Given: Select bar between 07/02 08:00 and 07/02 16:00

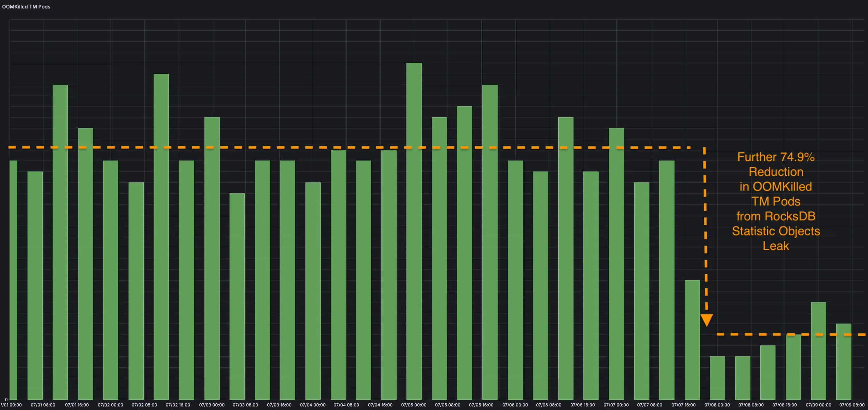Looking at the screenshot, I should coord(161,237).
